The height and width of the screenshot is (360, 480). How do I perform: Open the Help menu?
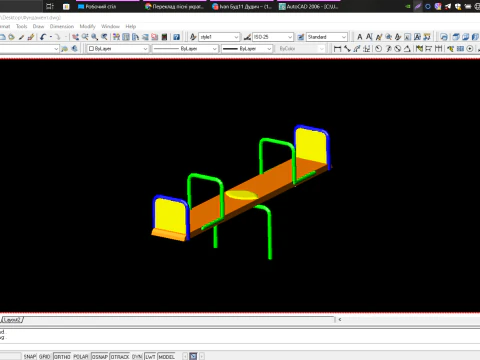(131, 26)
